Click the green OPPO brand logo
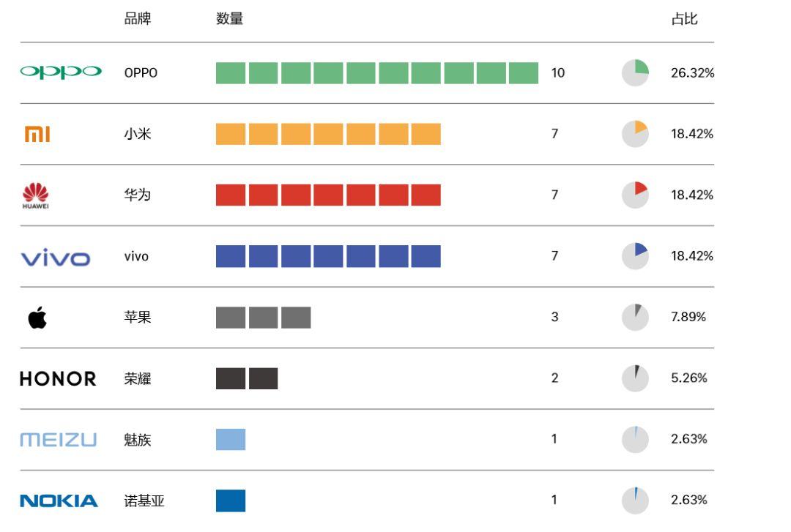This screenshot has width=791, height=532. point(61,72)
